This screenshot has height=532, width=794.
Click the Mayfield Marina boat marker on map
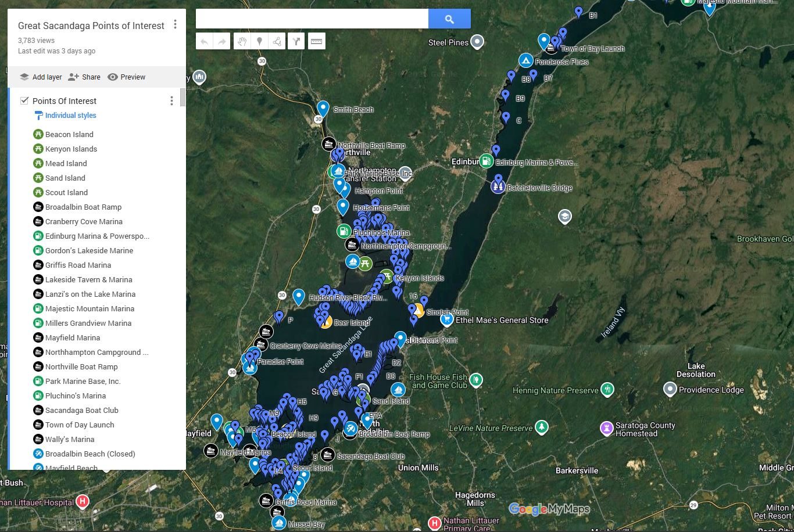coord(211,451)
